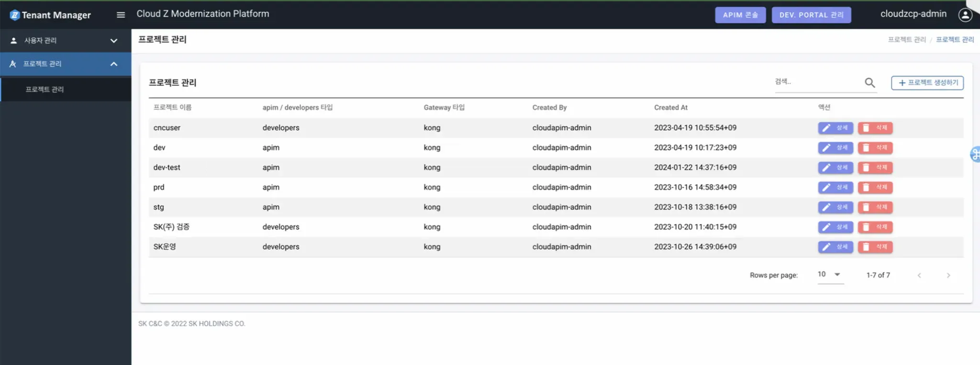The image size is (980, 365).
Task: Click date 2024-01-22 14:37:16+09
Action: [x=695, y=167]
